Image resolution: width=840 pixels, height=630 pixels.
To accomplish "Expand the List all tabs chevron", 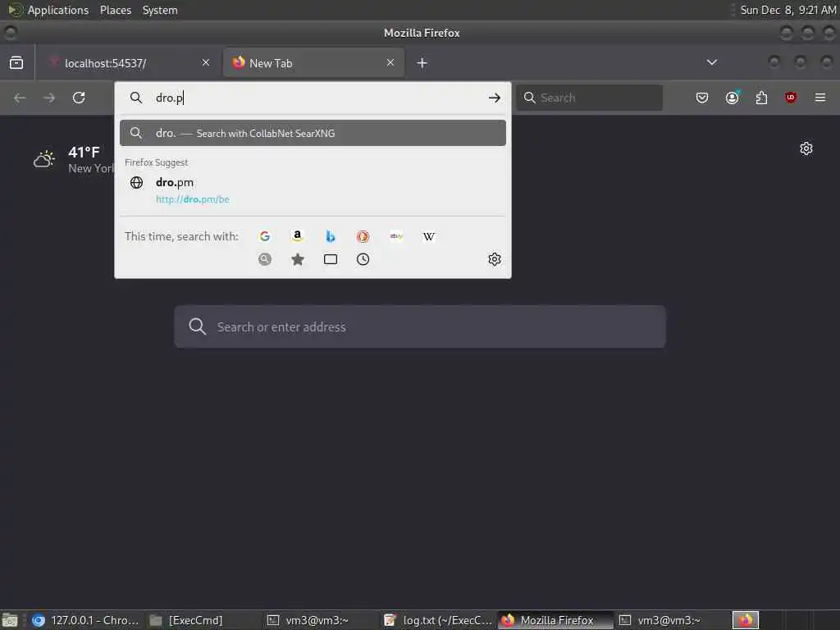I will pos(711,62).
